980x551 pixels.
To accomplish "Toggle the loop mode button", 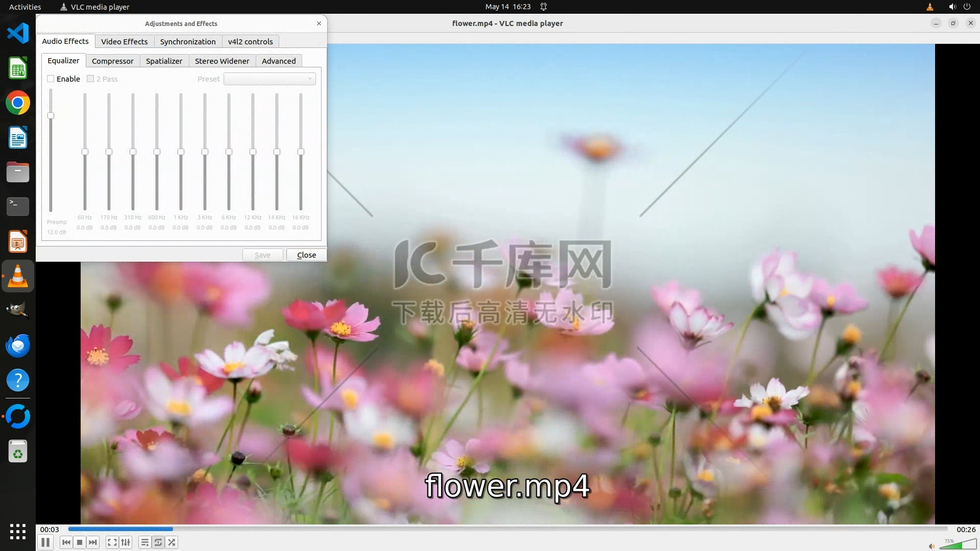I will 158,542.
